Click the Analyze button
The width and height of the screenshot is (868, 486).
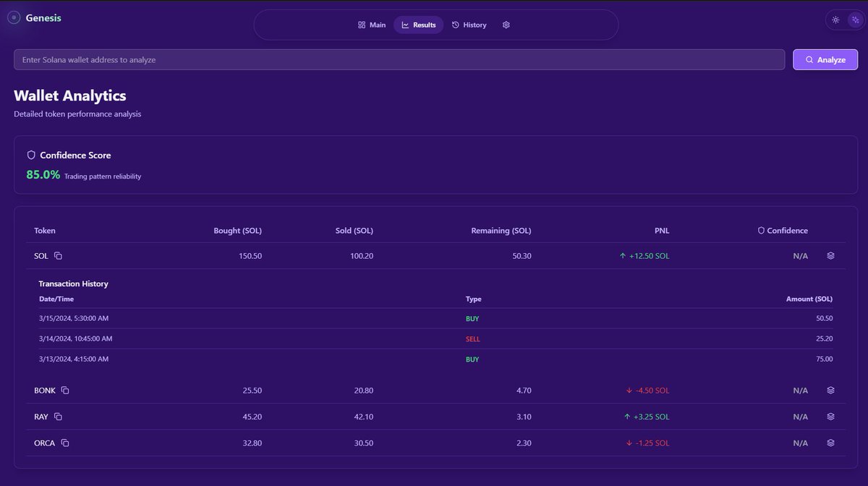[825, 59]
